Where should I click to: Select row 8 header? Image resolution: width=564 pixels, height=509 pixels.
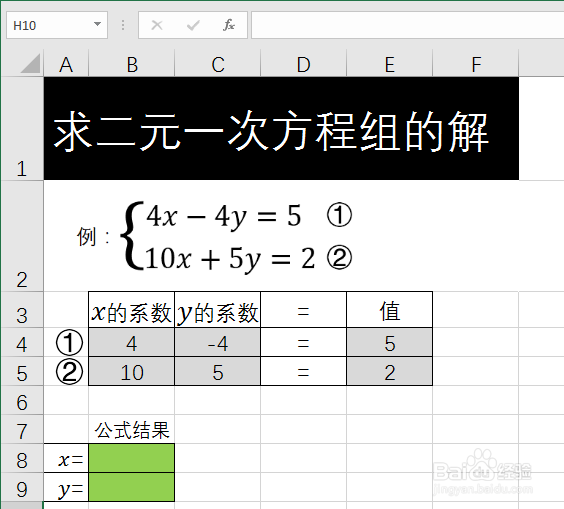point(22,459)
